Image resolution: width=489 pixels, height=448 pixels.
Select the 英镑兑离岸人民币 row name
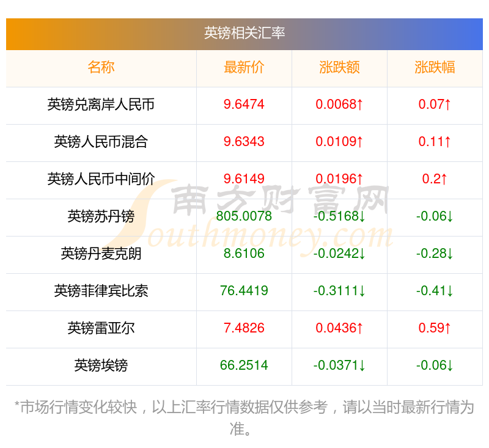coord(101,105)
